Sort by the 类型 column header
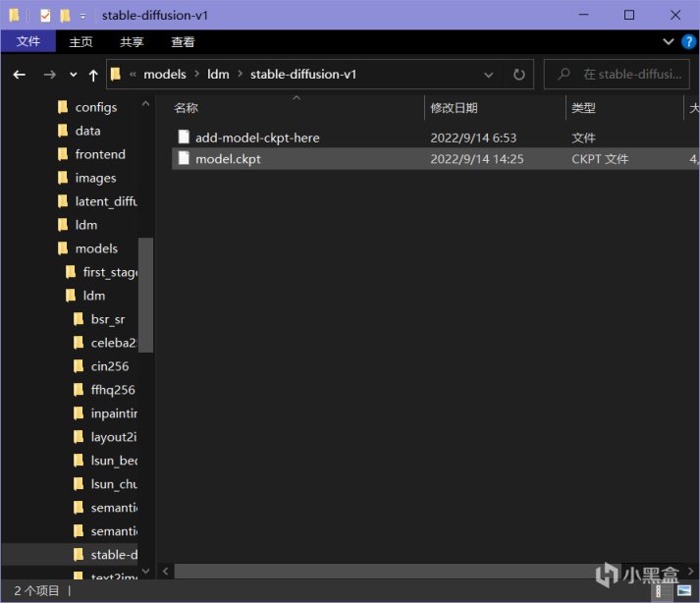 click(583, 108)
